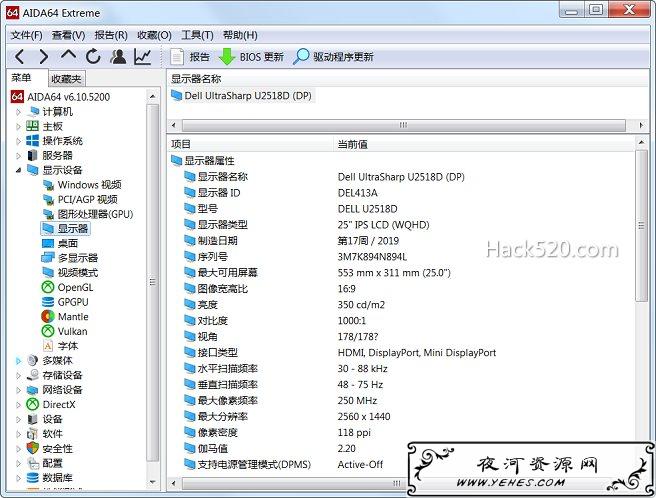The height and width of the screenshot is (498, 656).
Task: Click the tree scroll up arrow
Action: pyautogui.click(x=153, y=97)
